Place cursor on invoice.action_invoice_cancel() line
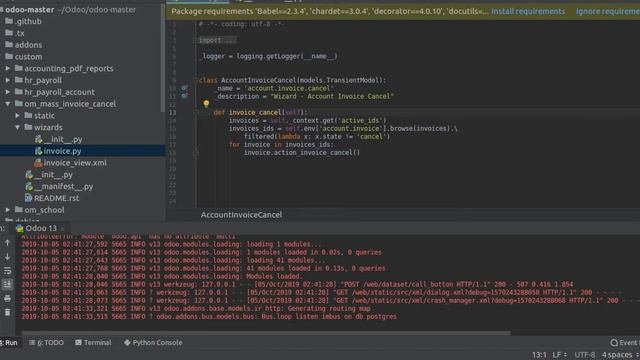The height and width of the screenshot is (360, 640). click(x=302, y=153)
